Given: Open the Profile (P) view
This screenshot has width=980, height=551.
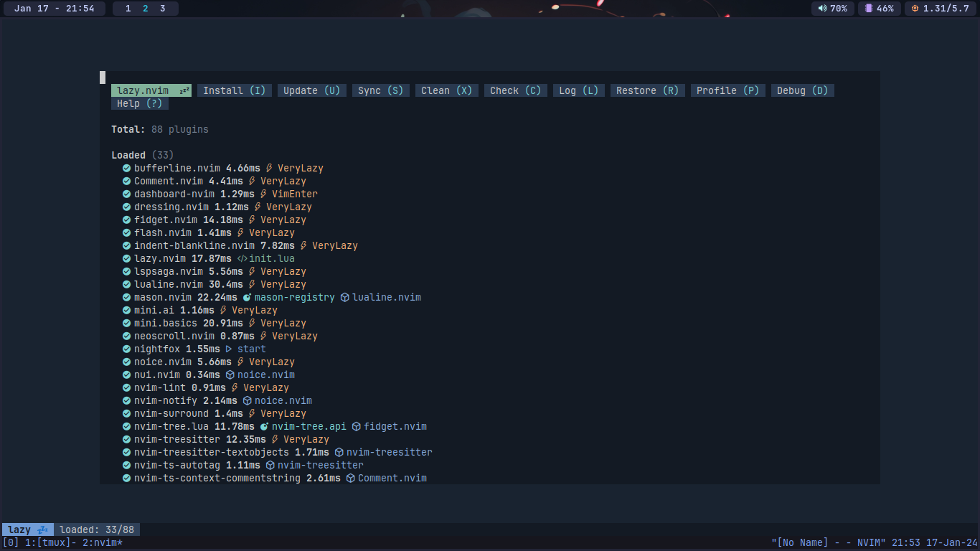Looking at the screenshot, I should point(728,90).
